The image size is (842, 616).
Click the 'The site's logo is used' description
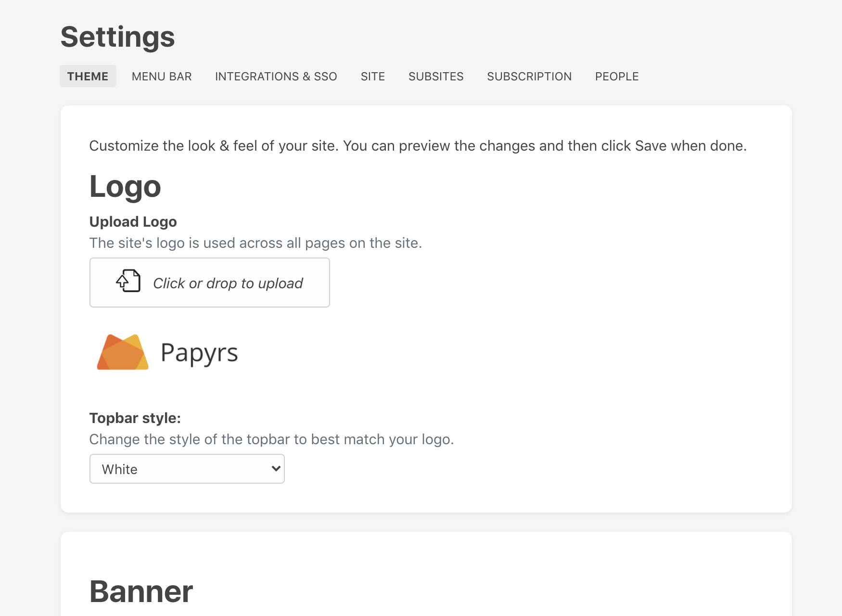[255, 243]
